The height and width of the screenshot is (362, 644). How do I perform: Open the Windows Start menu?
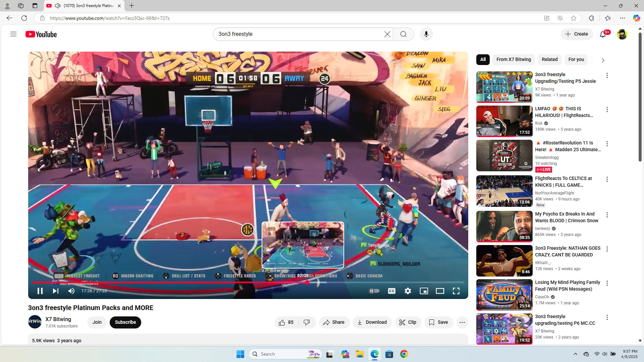pos(240,354)
